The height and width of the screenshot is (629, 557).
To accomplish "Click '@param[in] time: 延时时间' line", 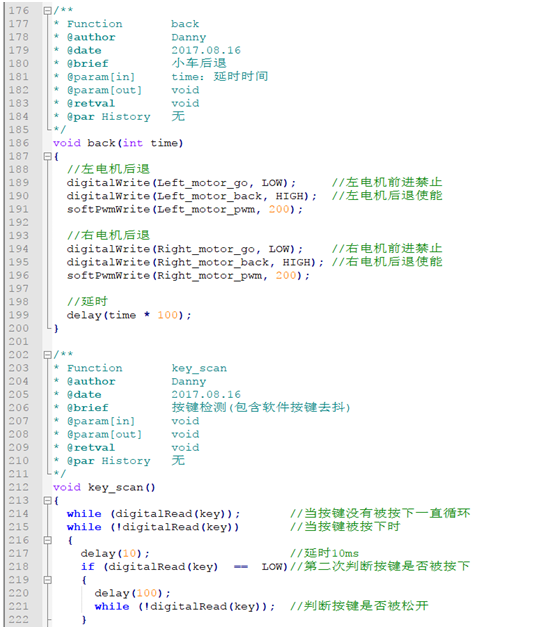I will point(161,77).
